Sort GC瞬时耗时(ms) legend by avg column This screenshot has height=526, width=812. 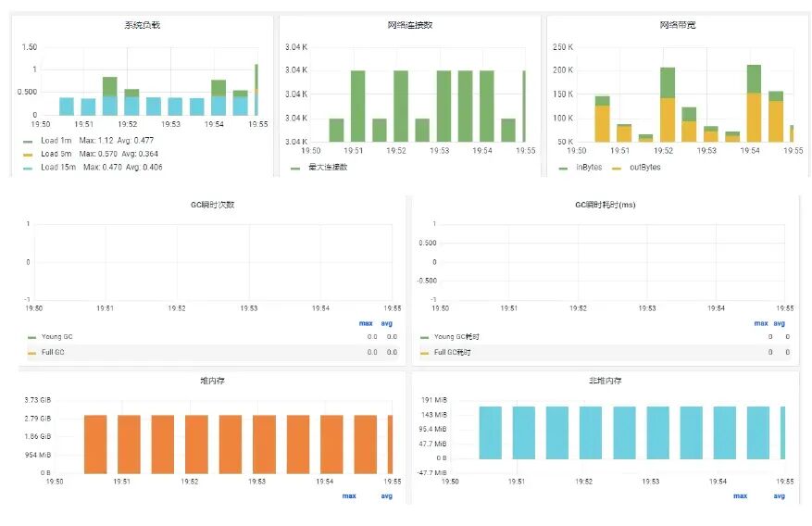point(780,323)
